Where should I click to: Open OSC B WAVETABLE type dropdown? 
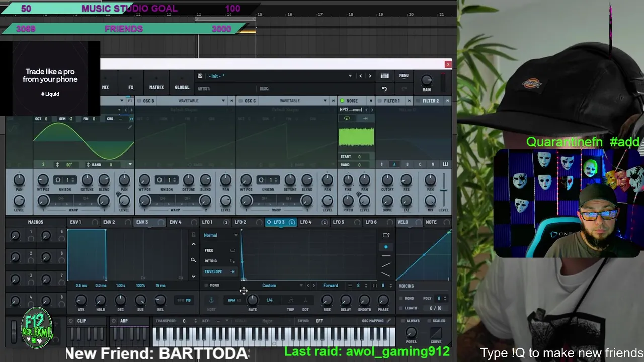coord(223,101)
